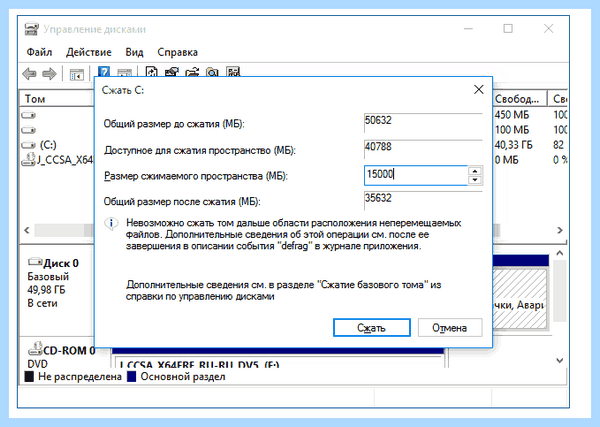Click the total size after shrink field 35632
The width and height of the screenshot is (600, 427).
423,200
